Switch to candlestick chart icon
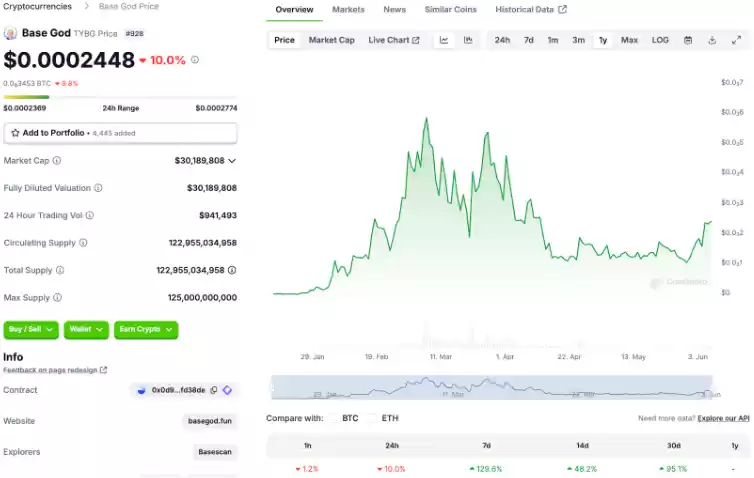 click(468, 40)
